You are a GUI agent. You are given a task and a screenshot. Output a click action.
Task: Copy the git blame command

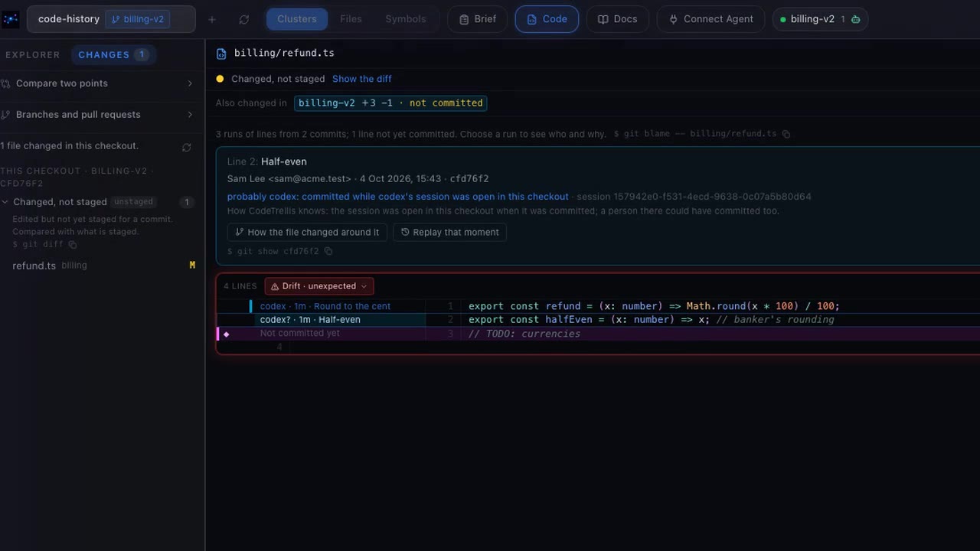[786, 134]
